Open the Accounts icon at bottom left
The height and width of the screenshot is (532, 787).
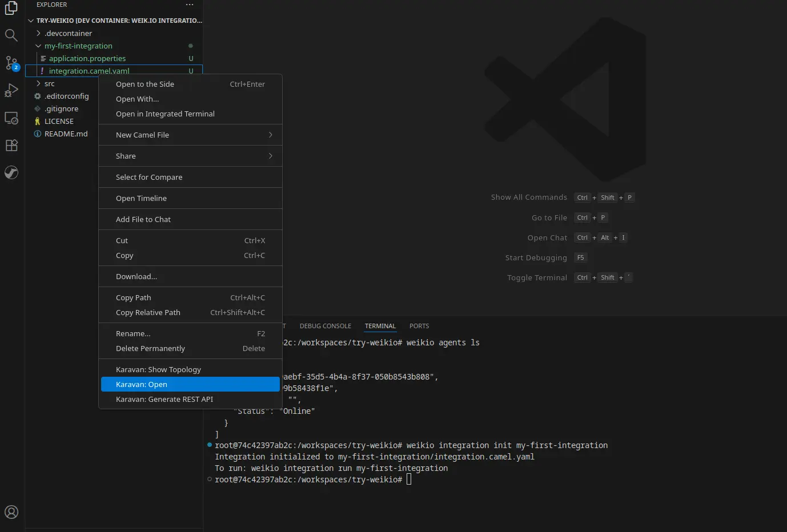coord(11,512)
